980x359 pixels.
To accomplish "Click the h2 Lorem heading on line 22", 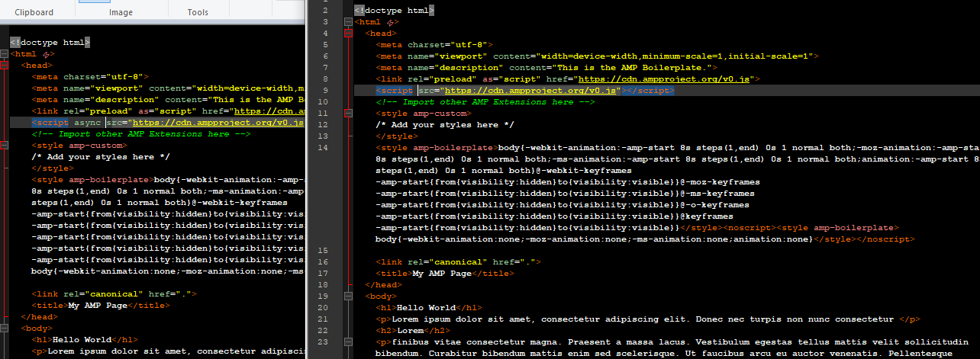I will click(x=413, y=330).
